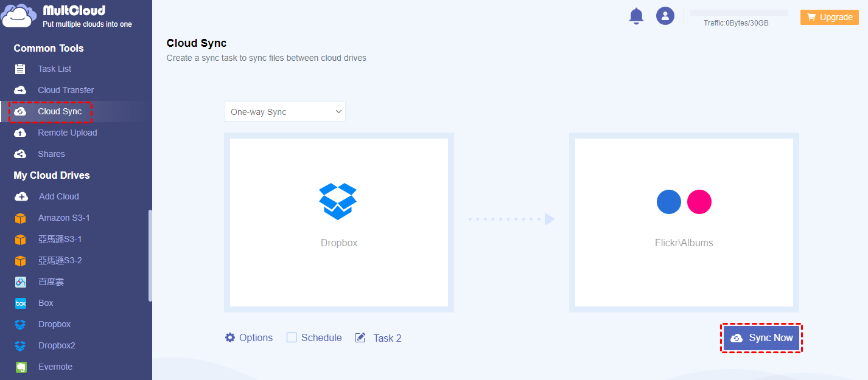This screenshot has height=380, width=868.
Task: Open the notifications bell
Action: (636, 16)
